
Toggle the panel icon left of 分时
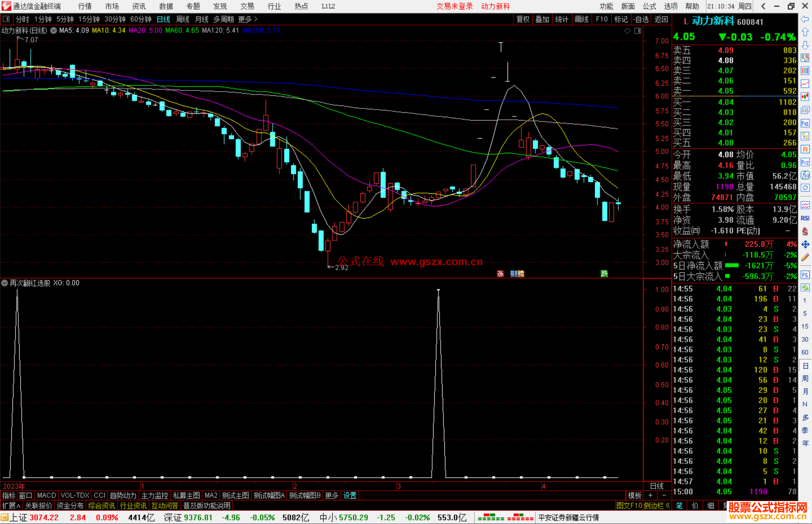click(x=6, y=19)
